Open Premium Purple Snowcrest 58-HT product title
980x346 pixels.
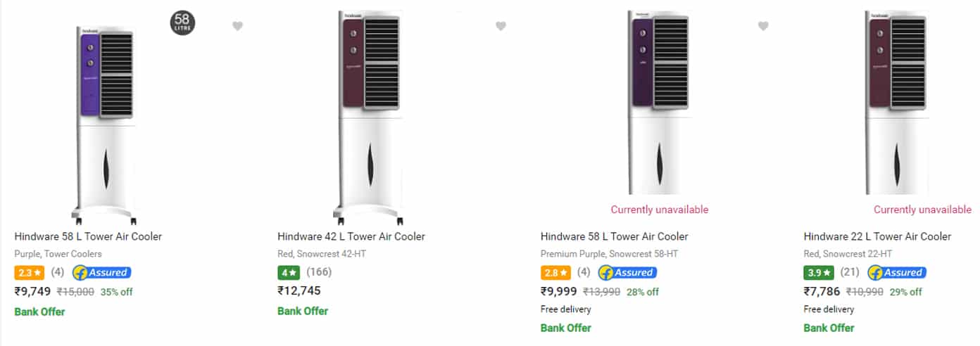[615, 236]
